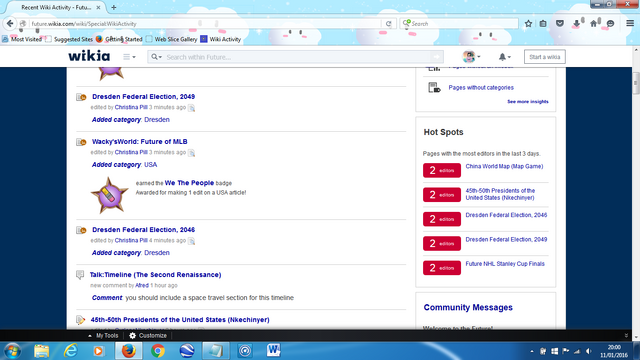Open Wiki Activity bookmark
Viewport: 640px width, 360px height.
click(x=220, y=39)
